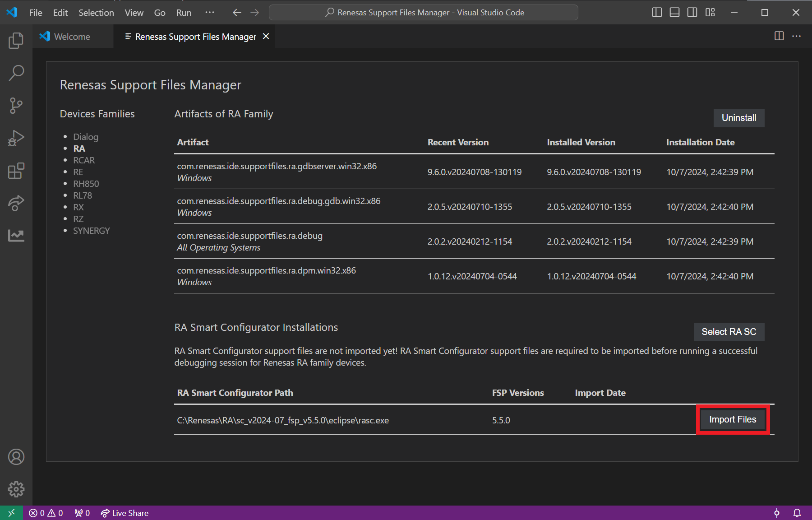Click Import Files for rasc.exe

(733, 419)
